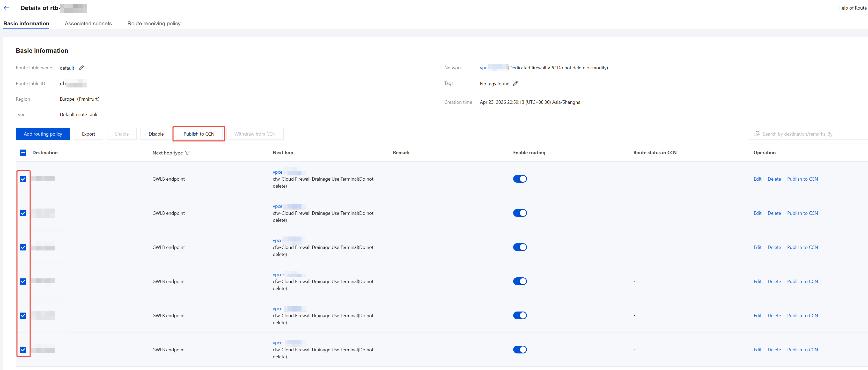Edit tags with the pencil icon

515,83
